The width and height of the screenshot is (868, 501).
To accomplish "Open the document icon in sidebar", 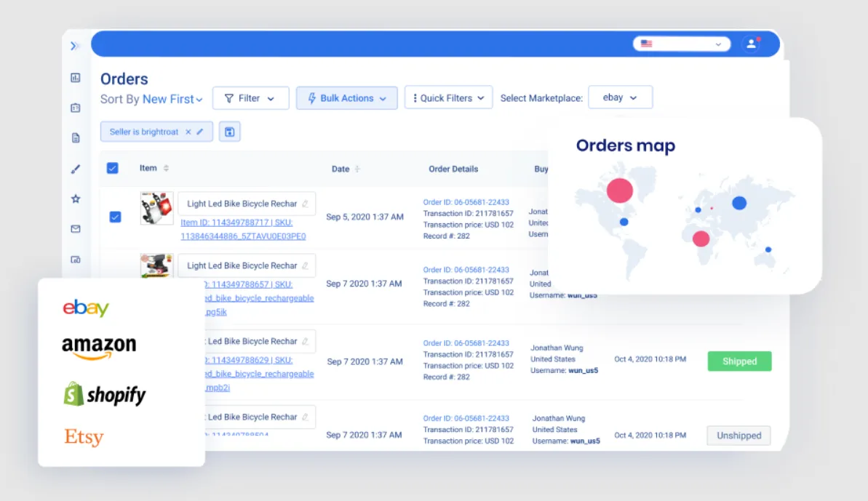I will point(76,137).
